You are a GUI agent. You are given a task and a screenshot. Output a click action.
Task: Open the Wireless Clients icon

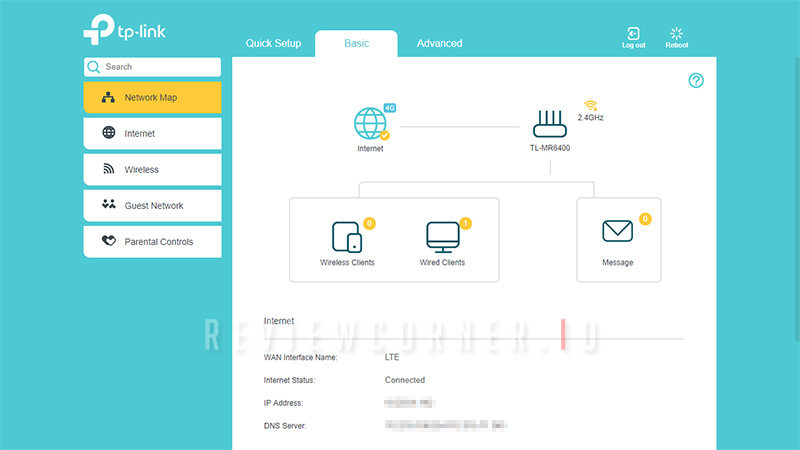point(347,237)
